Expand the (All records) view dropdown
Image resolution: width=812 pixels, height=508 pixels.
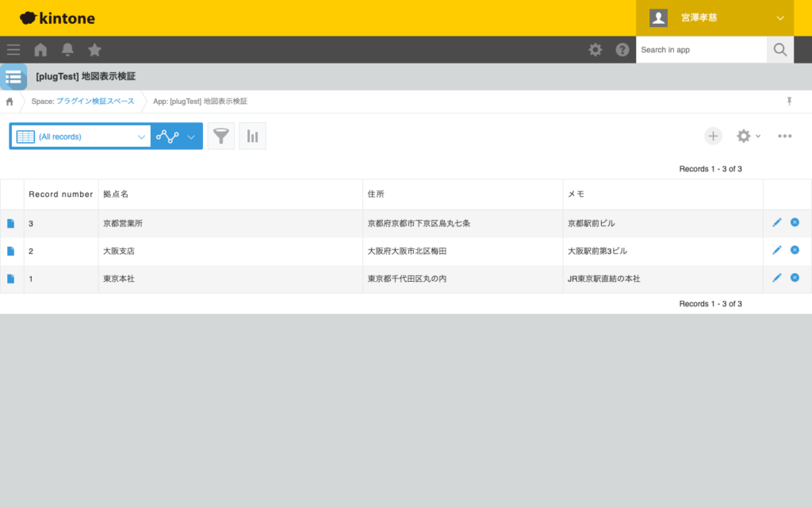click(141, 137)
